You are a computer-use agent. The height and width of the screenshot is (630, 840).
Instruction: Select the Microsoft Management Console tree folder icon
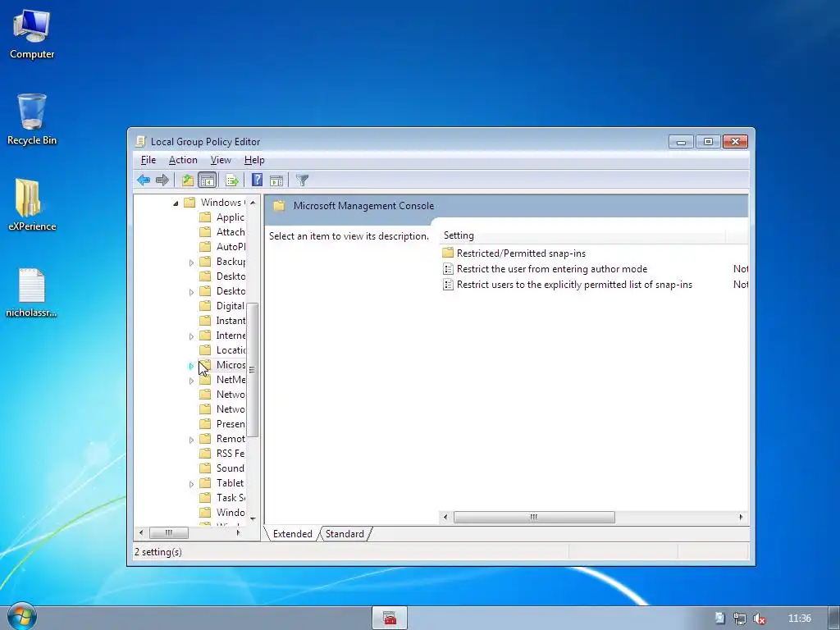pyautogui.click(x=205, y=365)
